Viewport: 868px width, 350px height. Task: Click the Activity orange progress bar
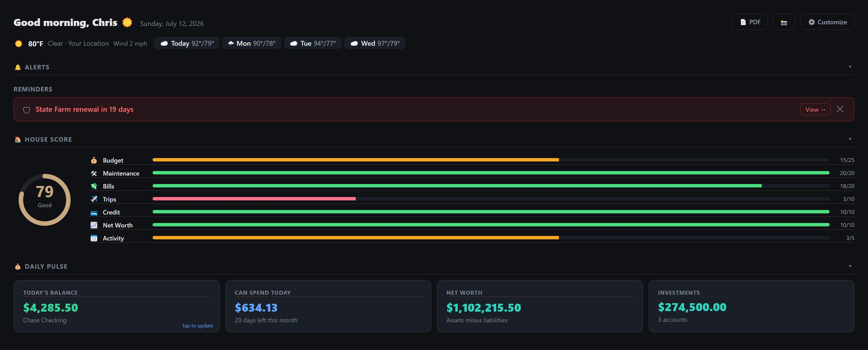click(355, 238)
